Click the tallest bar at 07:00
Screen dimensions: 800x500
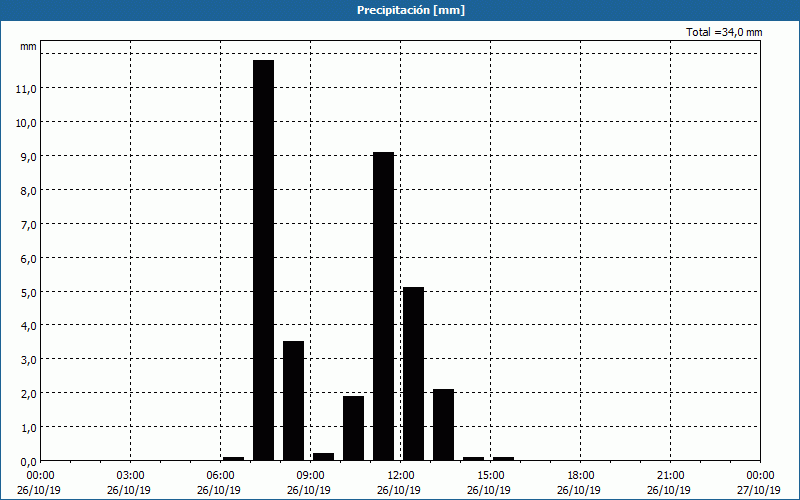click(x=264, y=260)
